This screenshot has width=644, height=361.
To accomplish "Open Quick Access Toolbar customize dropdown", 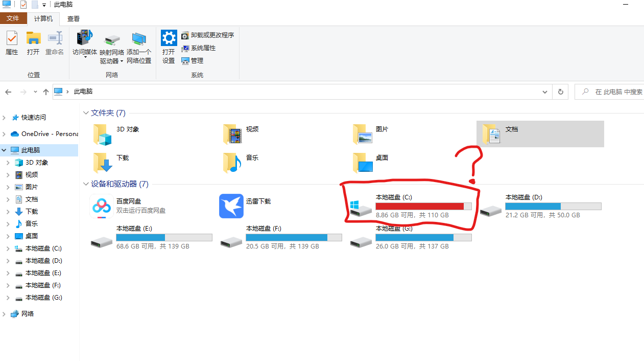I will [44, 5].
